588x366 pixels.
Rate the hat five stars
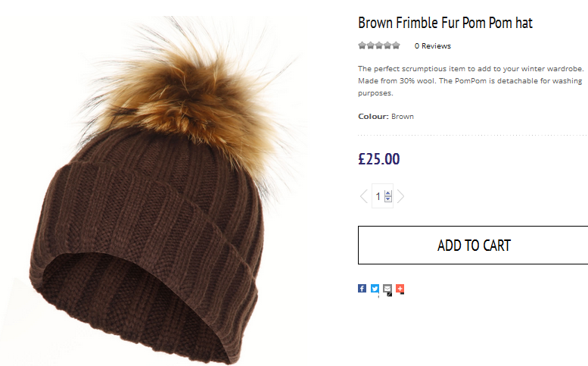(396, 45)
